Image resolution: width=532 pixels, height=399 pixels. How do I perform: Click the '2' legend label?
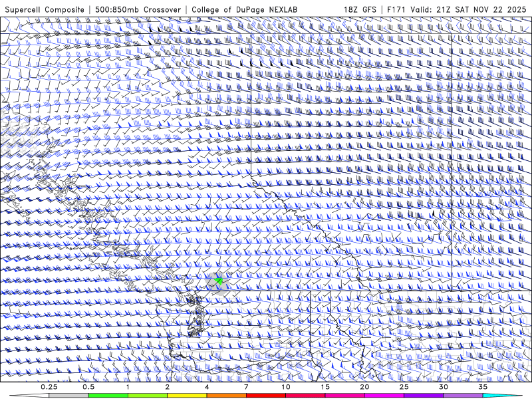tap(168, 387)
